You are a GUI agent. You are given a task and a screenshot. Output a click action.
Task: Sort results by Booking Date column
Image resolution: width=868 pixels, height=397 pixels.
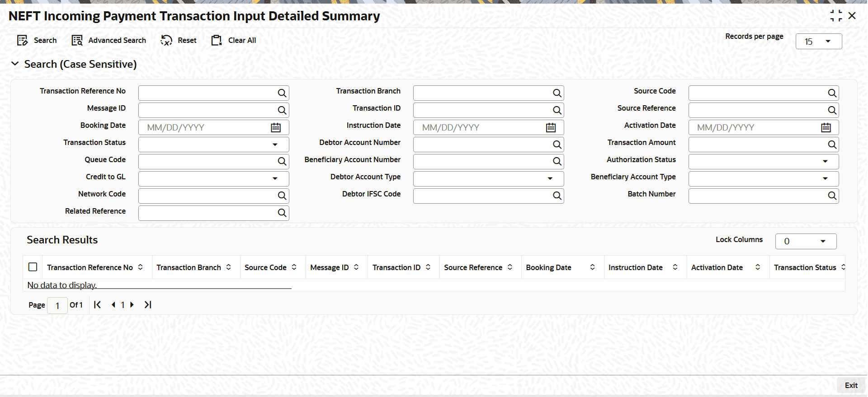point(593,267)
